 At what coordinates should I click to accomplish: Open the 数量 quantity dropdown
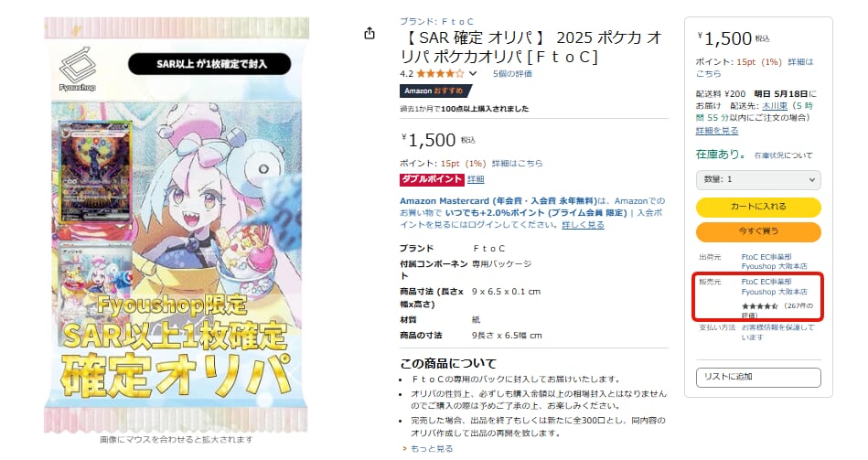click(x=758, y=179)
